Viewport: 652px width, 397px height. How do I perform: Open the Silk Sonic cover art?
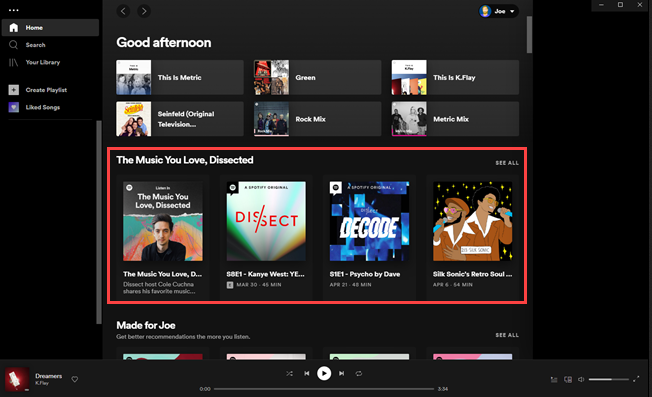click(472, 221)
